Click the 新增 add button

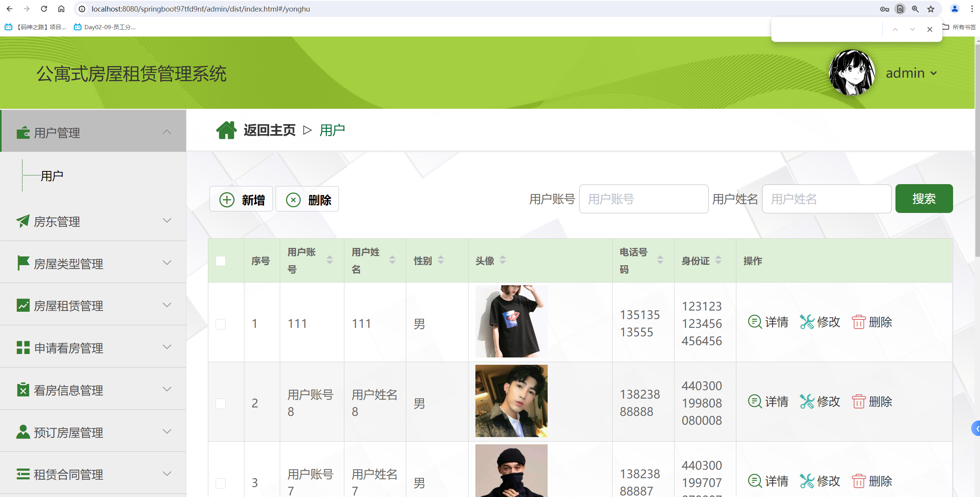pyautogui.click(x=241, y=199)
